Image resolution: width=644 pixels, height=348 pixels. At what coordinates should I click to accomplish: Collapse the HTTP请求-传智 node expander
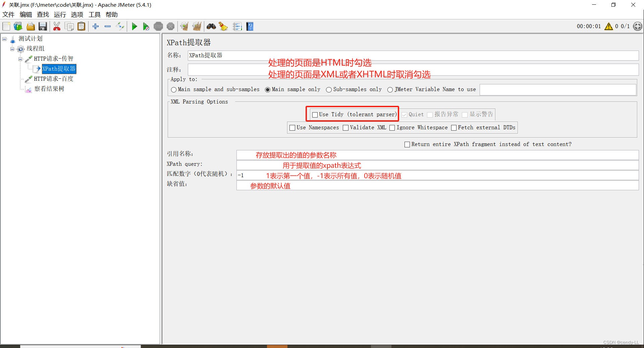pos(20,59)
